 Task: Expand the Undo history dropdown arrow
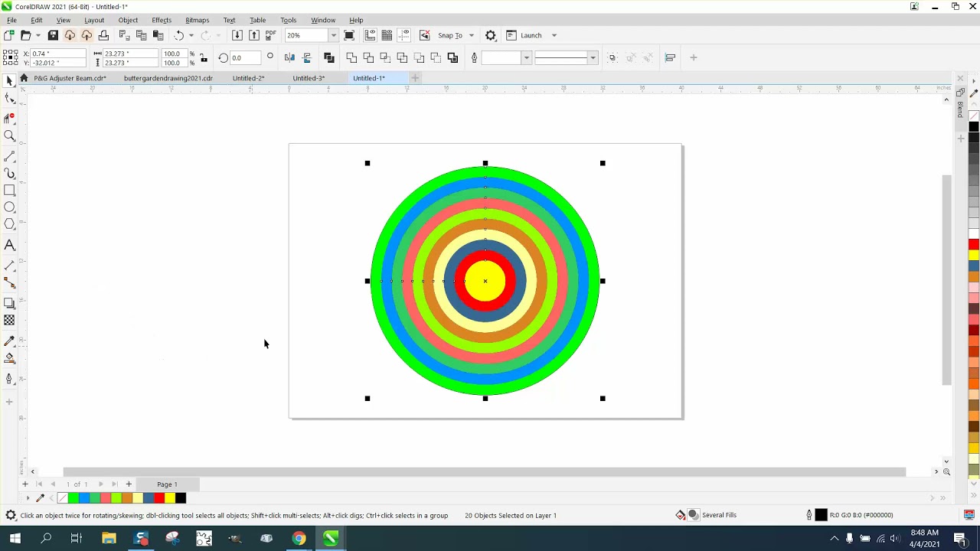coord(191,35)
